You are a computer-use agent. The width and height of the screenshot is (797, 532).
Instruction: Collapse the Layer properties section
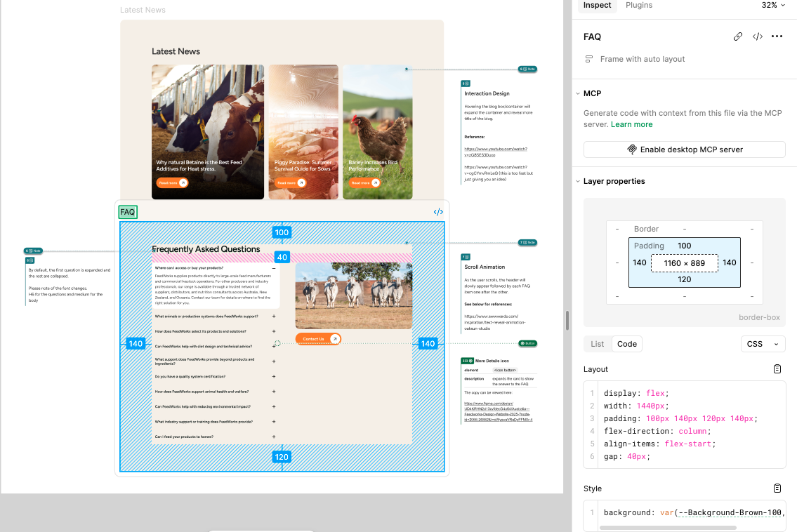[x=577, y=181]
